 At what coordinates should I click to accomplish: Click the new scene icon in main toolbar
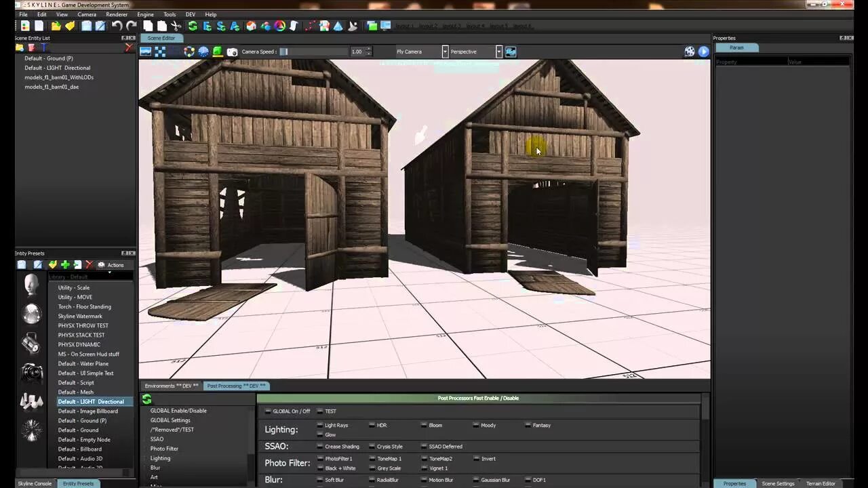coord(25,26)
